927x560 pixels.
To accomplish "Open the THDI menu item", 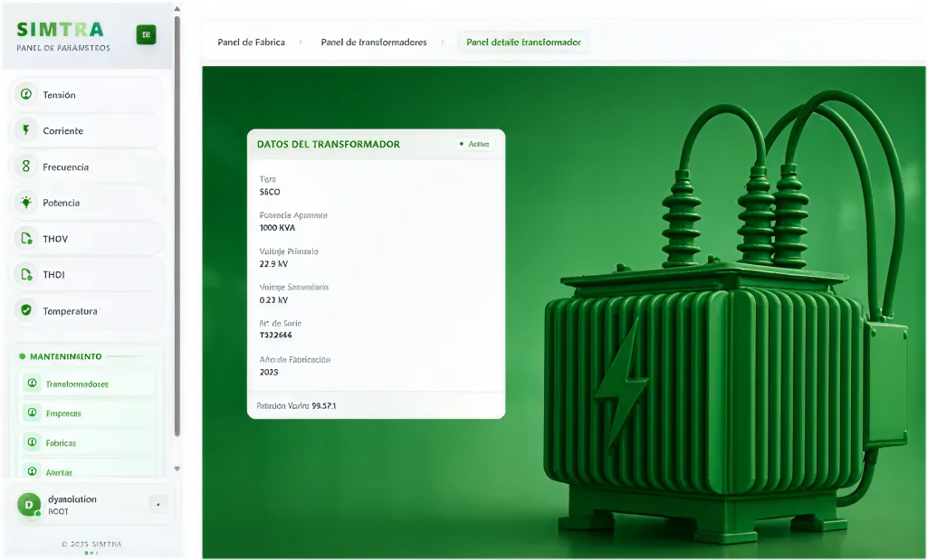I will 86,275.
